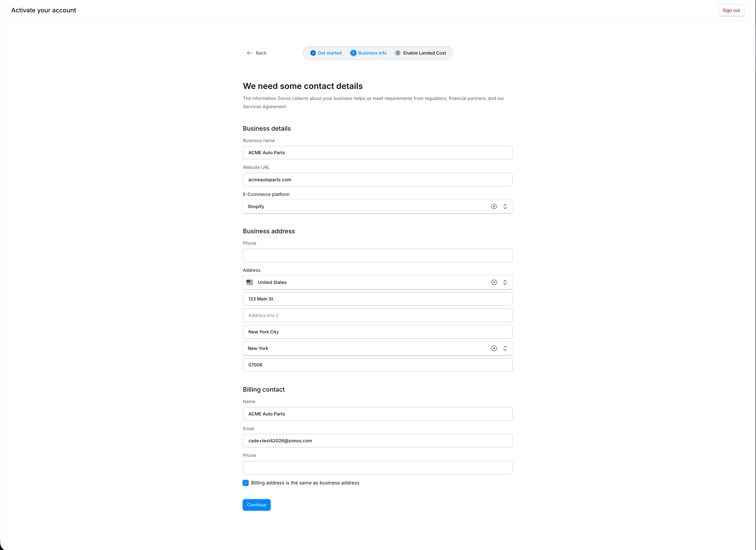756x550 pixels.
Task: Open the E-Commerce platform dropdown
Action: (505, 206)
